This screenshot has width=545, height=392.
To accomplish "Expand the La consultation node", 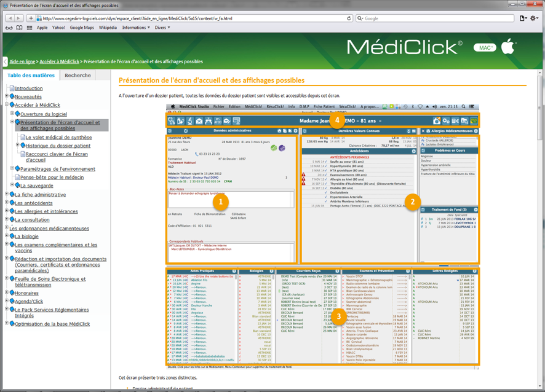I will pos(7,219).
